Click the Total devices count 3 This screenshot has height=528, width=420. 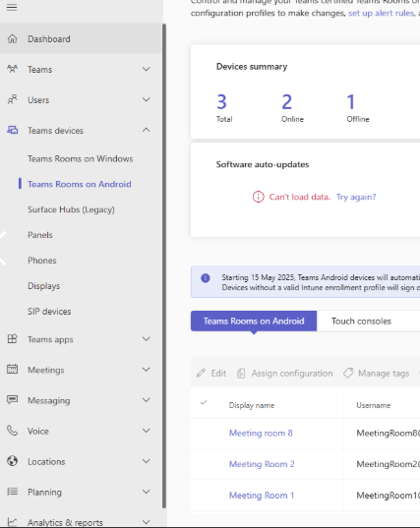[221, 101]
